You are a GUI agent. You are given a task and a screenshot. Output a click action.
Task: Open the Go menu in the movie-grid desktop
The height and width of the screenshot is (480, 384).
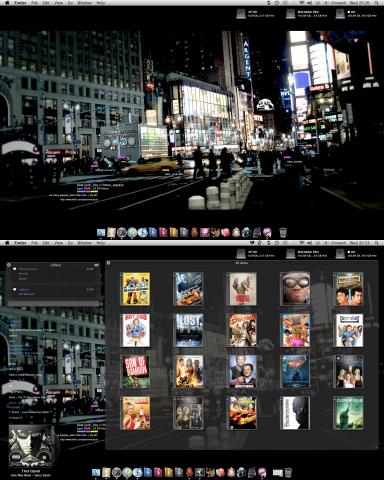pos(70,243)
